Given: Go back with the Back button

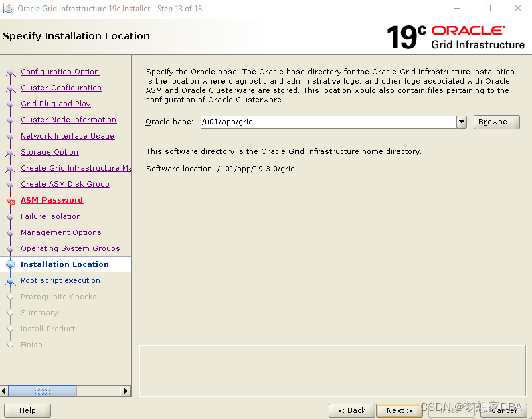Looking at the screenshot, I should (352, 410).
